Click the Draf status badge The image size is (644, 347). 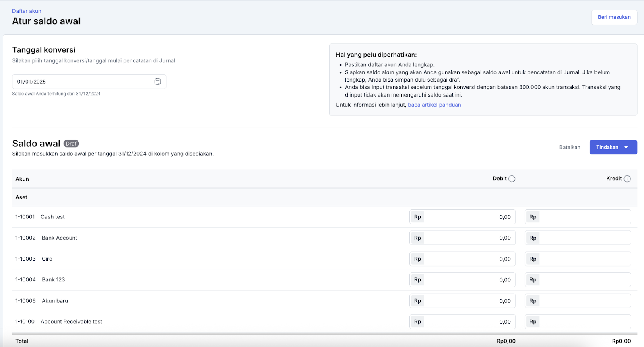[71, 144]
